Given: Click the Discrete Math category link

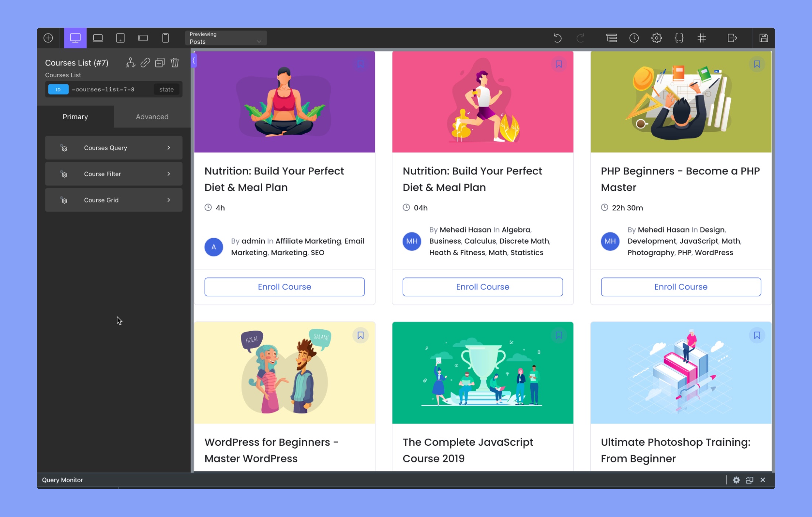Looking at the screenshot, I should 524,241.
